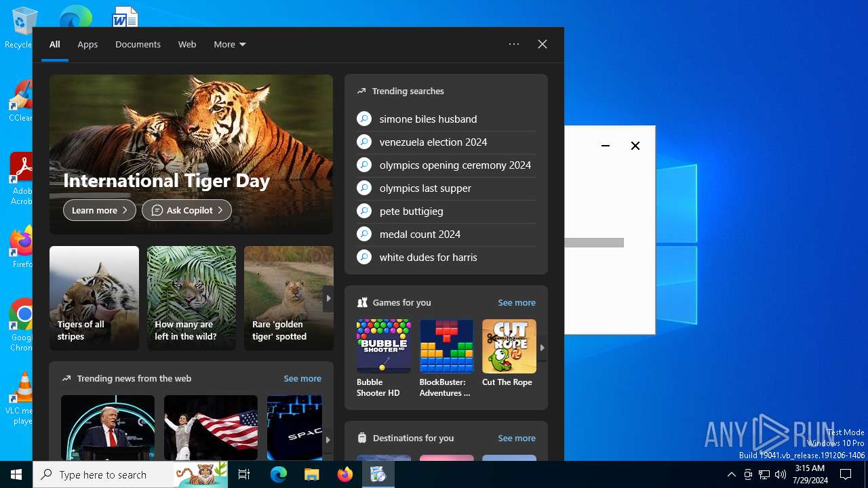Open the Action Center notifications
The image size is (868, 488).
[846, 474]
